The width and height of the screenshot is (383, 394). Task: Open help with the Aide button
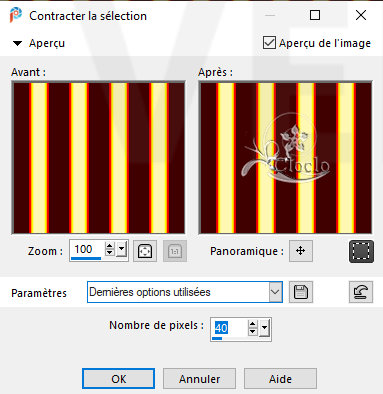pyautogui.click(x=280, y=379)
